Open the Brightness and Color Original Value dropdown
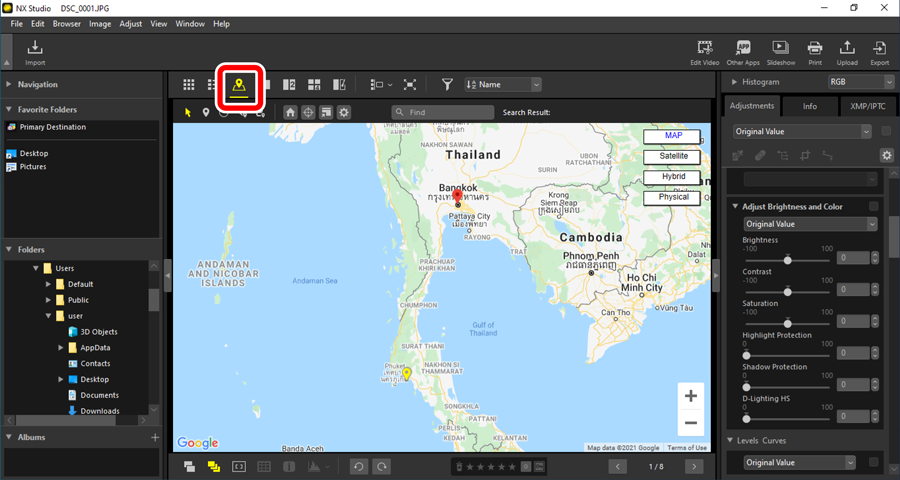The image size is (900, 480). [810, 224]
